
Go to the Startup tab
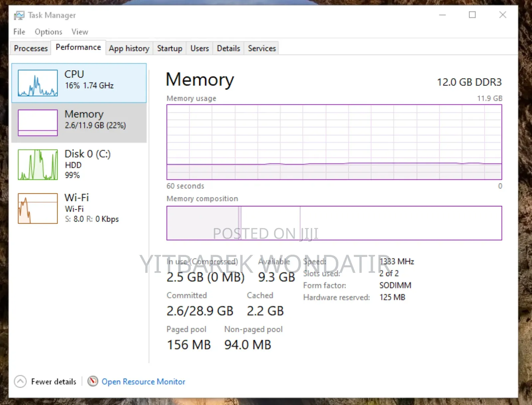170,48
